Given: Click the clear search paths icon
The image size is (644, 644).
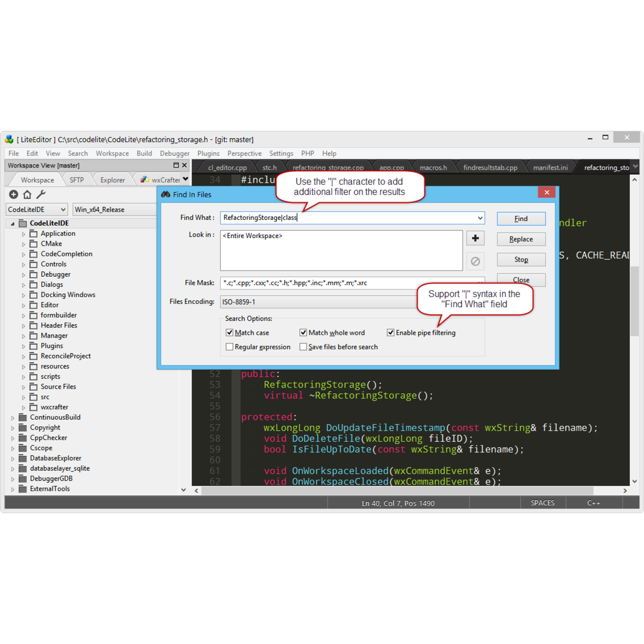Looking at the screenshot, I should (x=475, y=261).
